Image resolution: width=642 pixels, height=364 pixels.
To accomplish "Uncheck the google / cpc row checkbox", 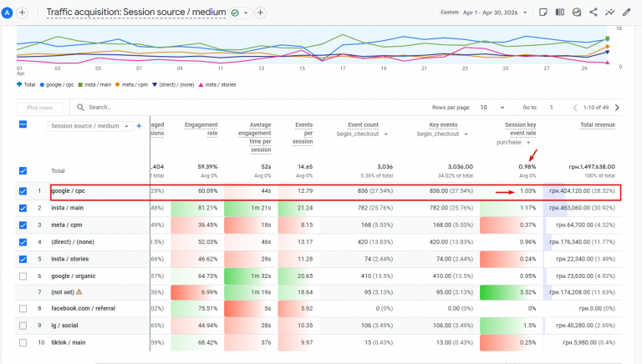I will pos(23,191).
